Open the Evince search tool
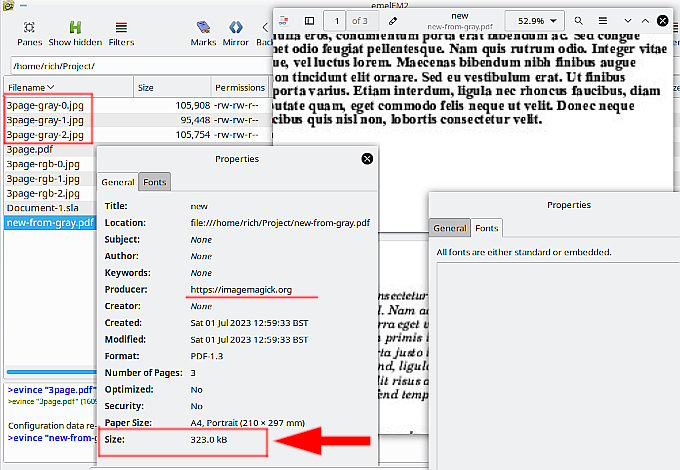The height and width of the screenshot is (470, 680). coord(579,21)
